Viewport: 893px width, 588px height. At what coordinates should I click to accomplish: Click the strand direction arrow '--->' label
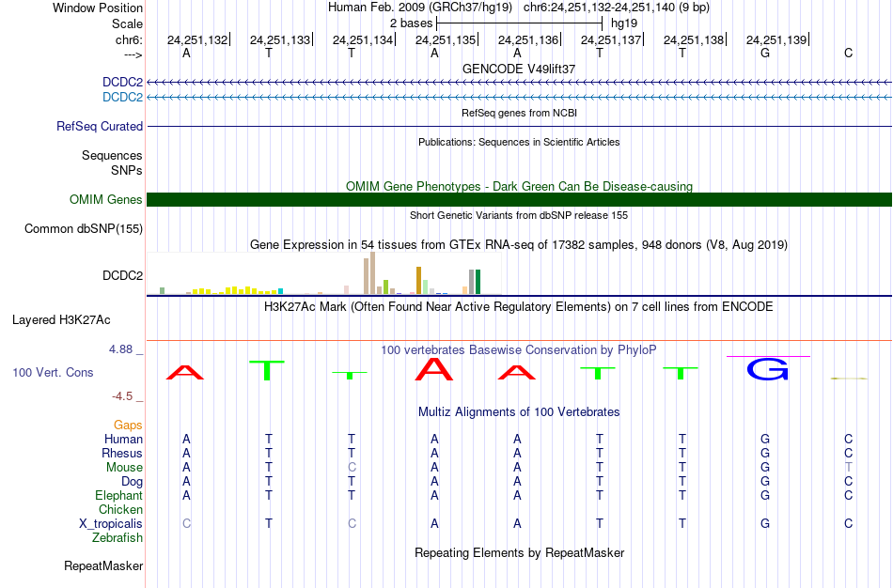pyautogui.click(x=133, y=54)
